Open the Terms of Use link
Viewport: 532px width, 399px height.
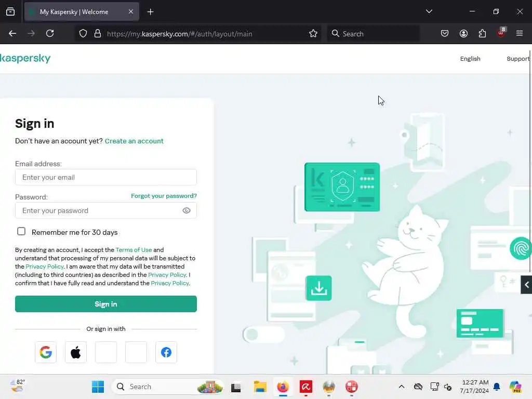134,250
